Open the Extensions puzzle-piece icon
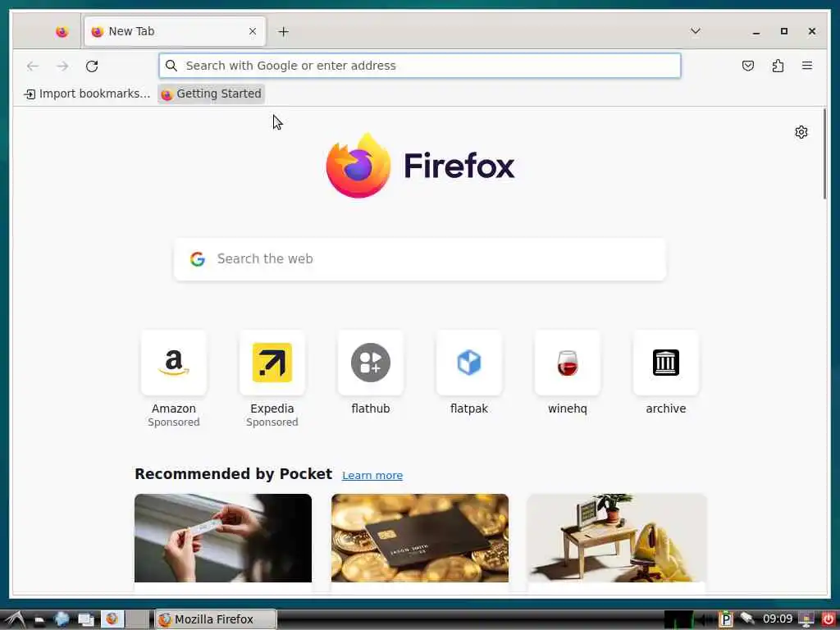 click(778, 66)
